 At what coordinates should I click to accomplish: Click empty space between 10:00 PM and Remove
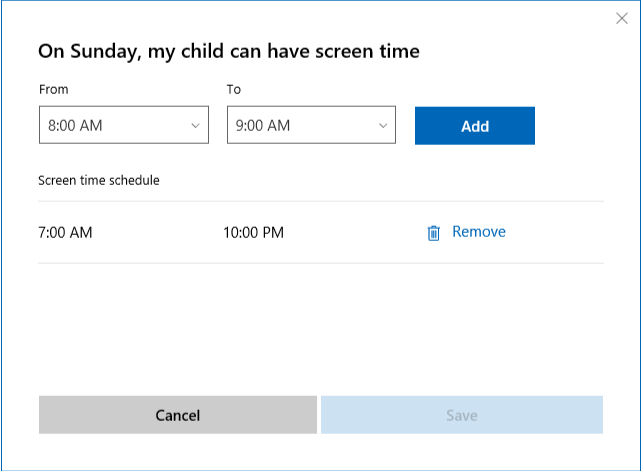click(350, 233)
